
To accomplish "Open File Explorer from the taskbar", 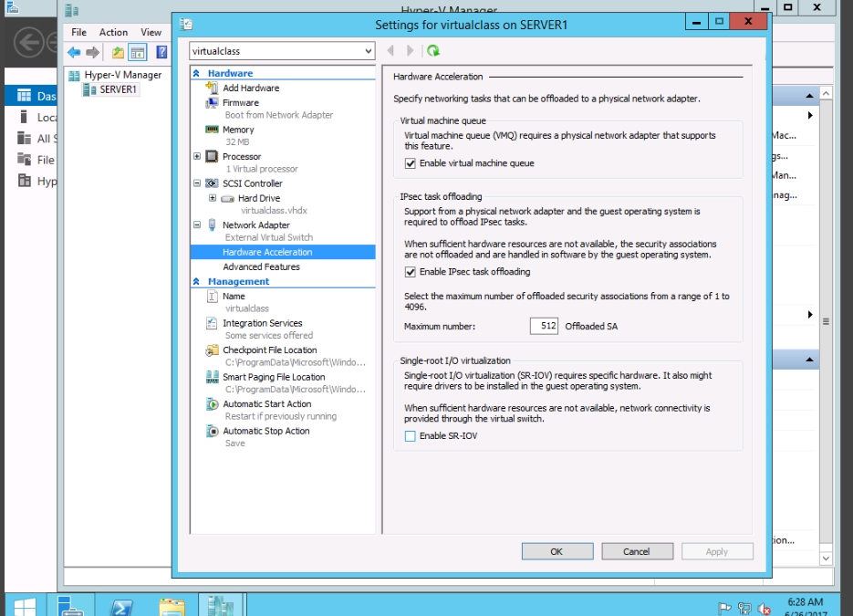I will 172,606.
